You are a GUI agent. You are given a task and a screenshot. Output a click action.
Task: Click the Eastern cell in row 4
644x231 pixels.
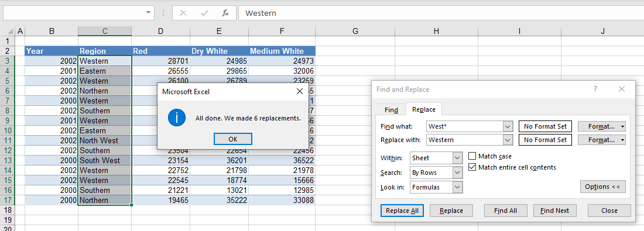(105, 71)
